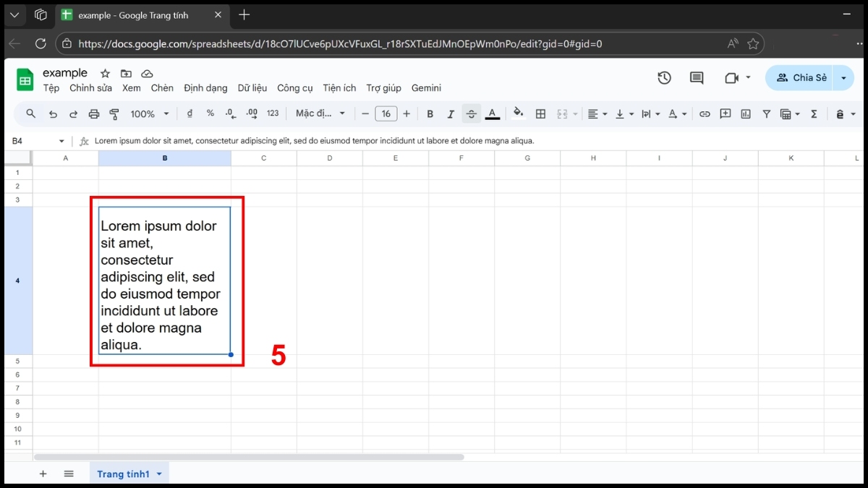This screenshot has width=868, height=488.
Task: Open the Borders tool
Action: point(540,114)
